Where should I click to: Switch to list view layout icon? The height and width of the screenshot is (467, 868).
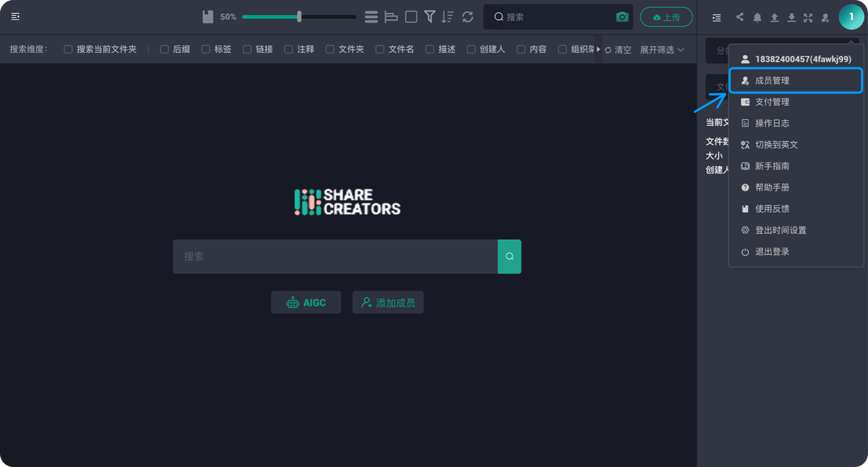(371, 17)
